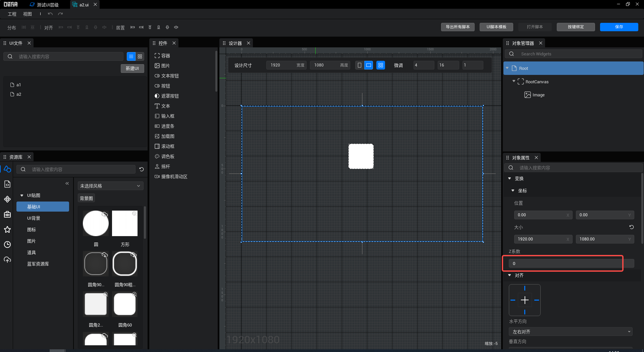This screenshot has height=352, width=644.
Task: Select landscape orientation in designer toolbar
Action: [x=369, y=65]
